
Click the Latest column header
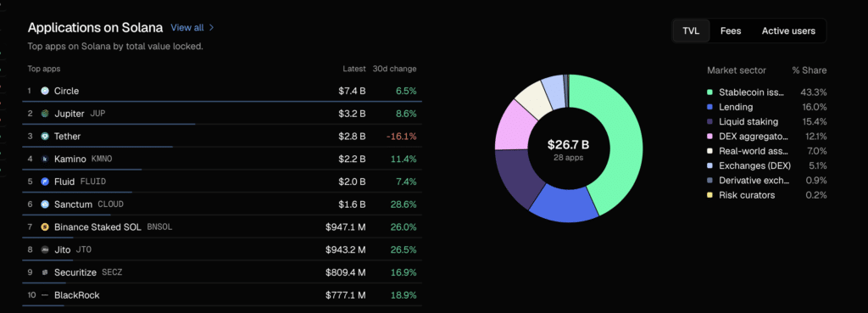354,70
